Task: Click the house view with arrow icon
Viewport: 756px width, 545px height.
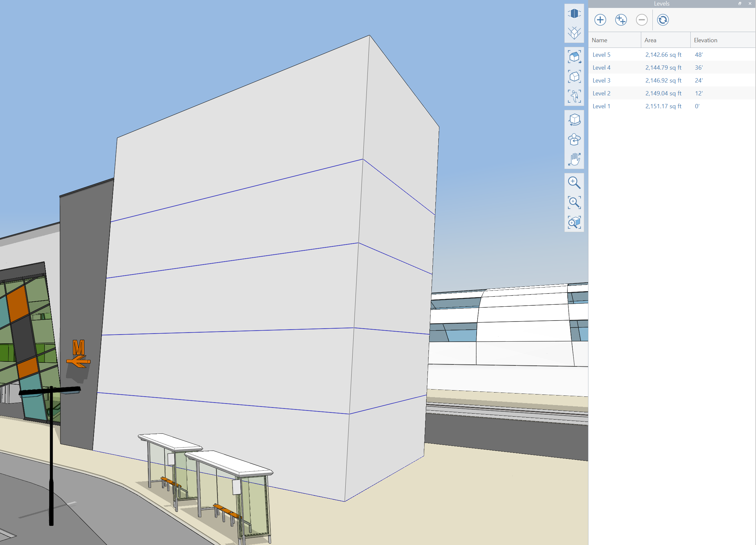Action: pos(574,57)
